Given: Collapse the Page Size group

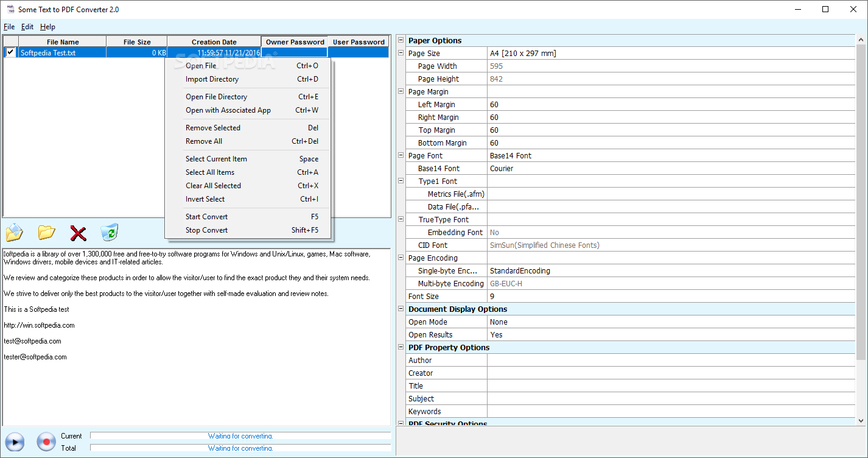Looking at the screenshot, I should [401, 53].
